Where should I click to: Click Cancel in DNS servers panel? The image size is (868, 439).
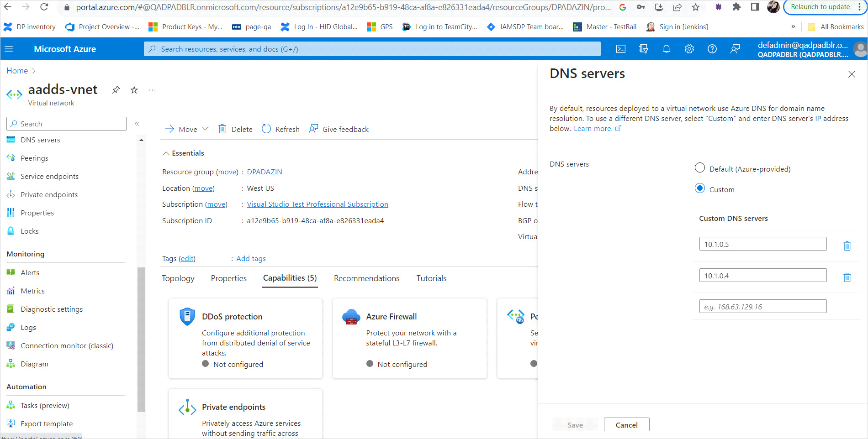pos(626,425)
